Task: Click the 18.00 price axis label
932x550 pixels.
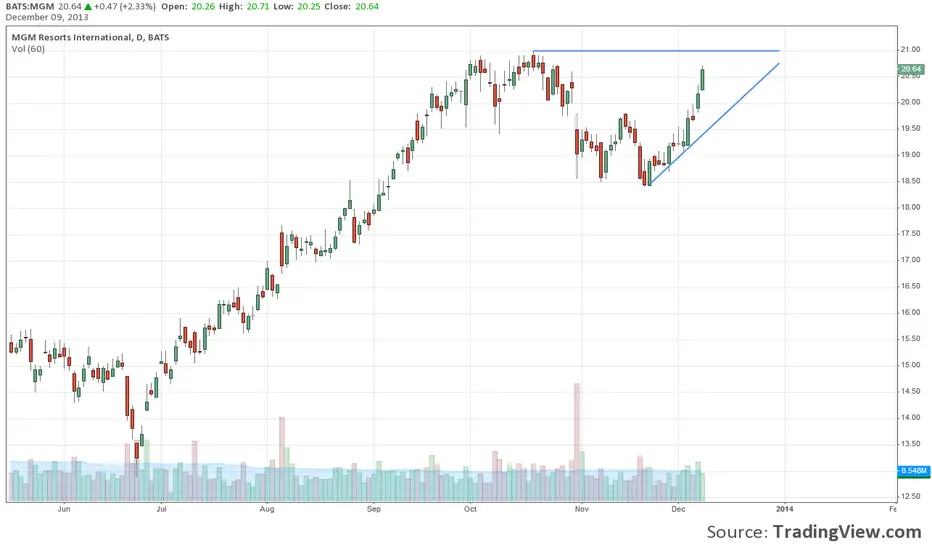Action: click(x=910, y=207)
